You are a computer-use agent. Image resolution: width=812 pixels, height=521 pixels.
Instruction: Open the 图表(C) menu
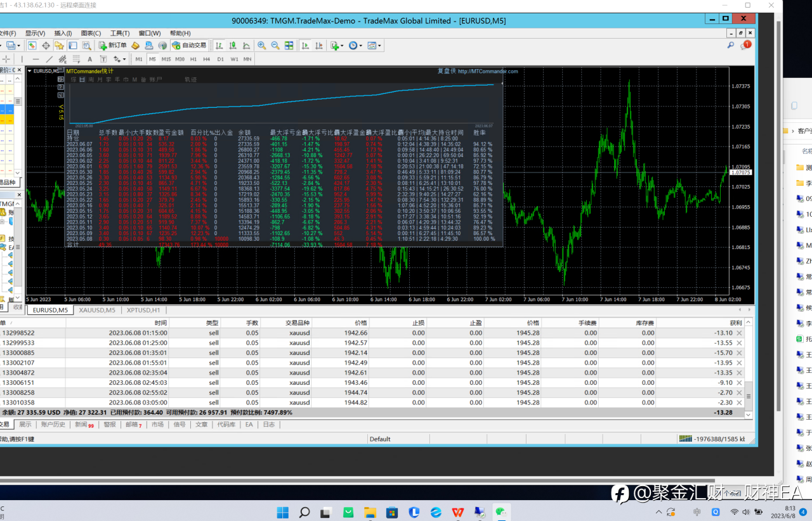coord(91,33)
